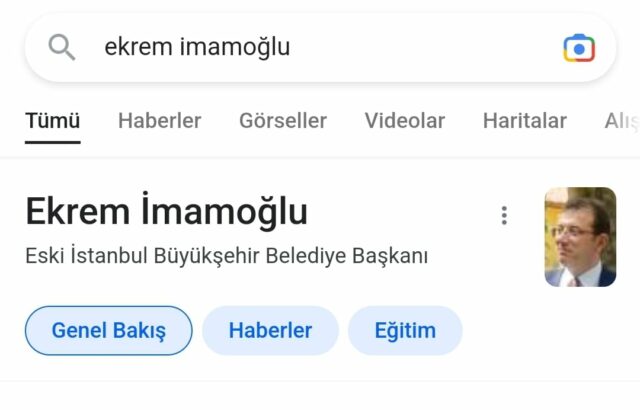This screenshot has height=410, width=640.
Task: Select the Genel Bakış chip
Action: (109, 330)
